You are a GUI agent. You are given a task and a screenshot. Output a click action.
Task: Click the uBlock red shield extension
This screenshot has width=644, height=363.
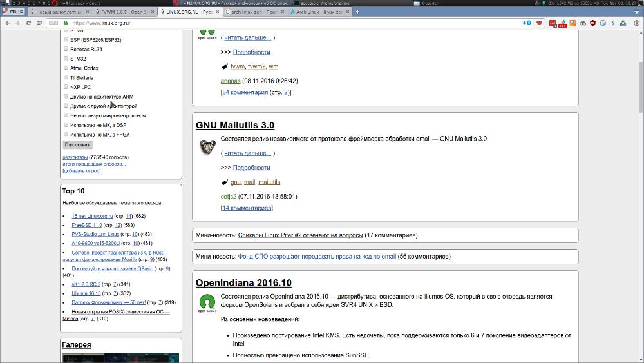tap(592, 23)
